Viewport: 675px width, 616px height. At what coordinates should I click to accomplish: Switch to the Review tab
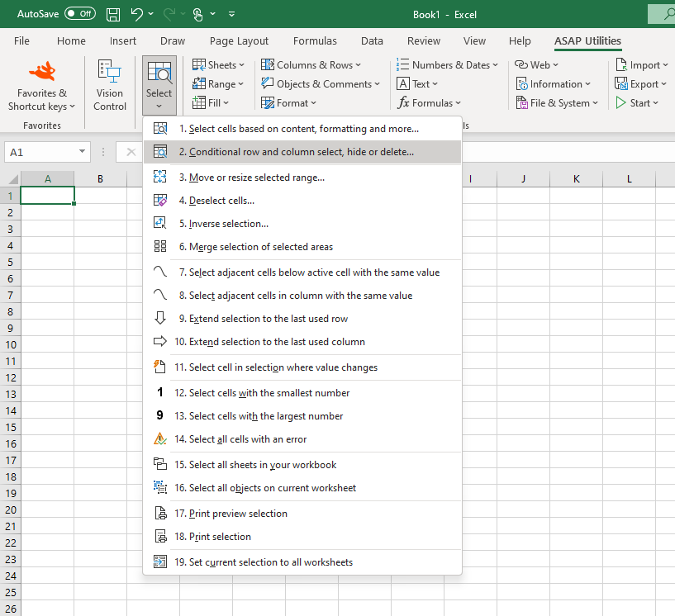424,40
